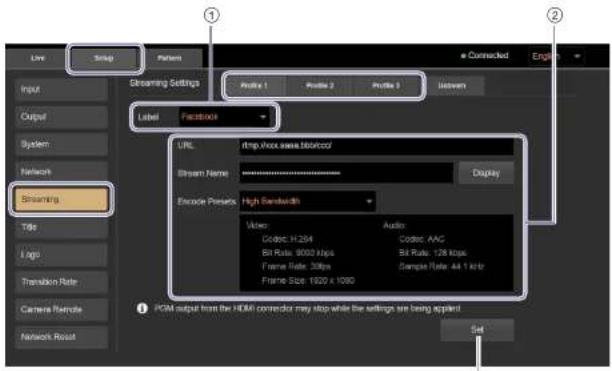Click the 'Sample Rate: 44.1 kHz' text
The image size is (612, 371).
(x=441, y=267)
